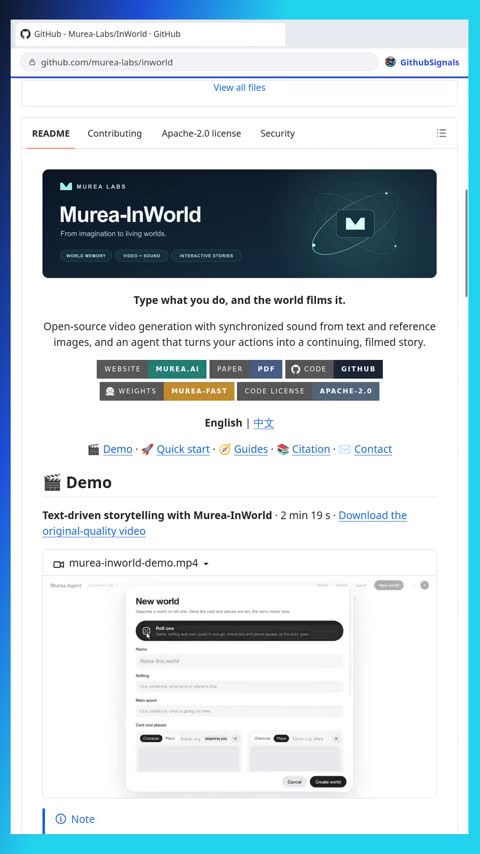Open the WEIGHTS MUREA-FAST badge
The image size is (480, 854).
pos(167,391)
